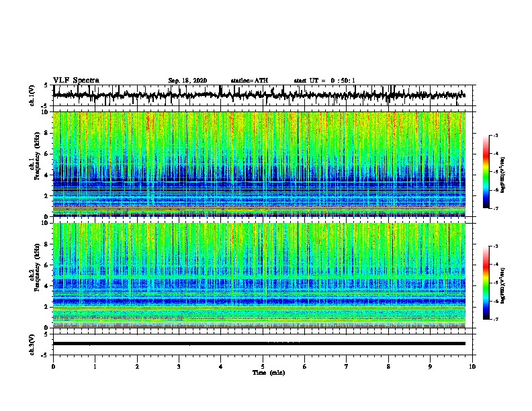Click the "ch.1(V)" vertical axis label
Image resolution: width=532 pixels, height=411 pixels.
pyautogui.click(x=32, y=95)
